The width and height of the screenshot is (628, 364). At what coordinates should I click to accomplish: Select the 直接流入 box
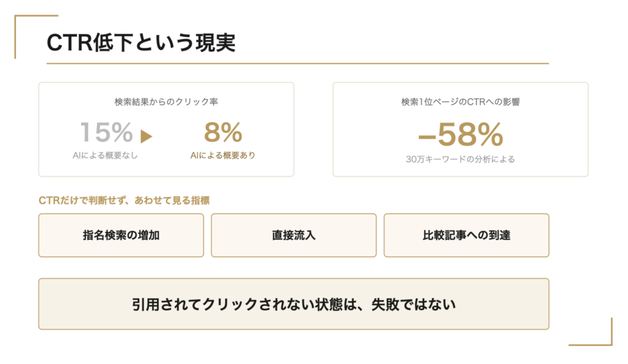(x=294, y=235)
